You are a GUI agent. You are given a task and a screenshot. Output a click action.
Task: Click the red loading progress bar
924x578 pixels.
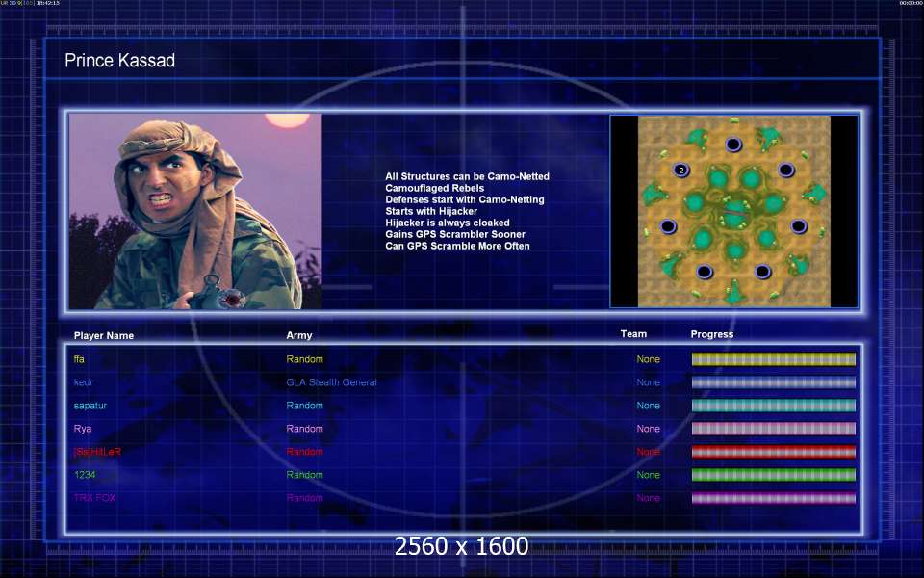click(x=774, y=452)
